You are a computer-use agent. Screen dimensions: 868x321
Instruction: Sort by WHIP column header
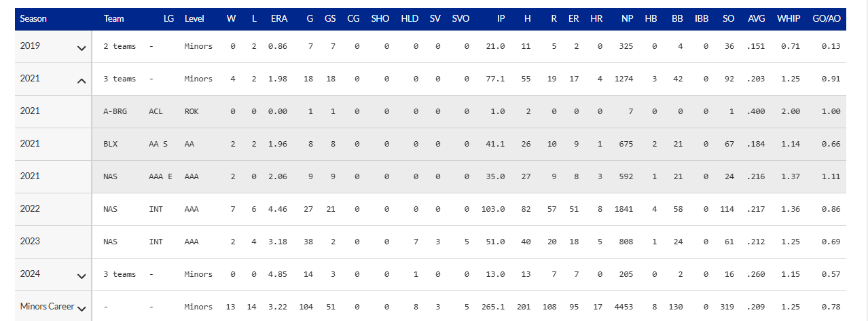pos(789,19)
